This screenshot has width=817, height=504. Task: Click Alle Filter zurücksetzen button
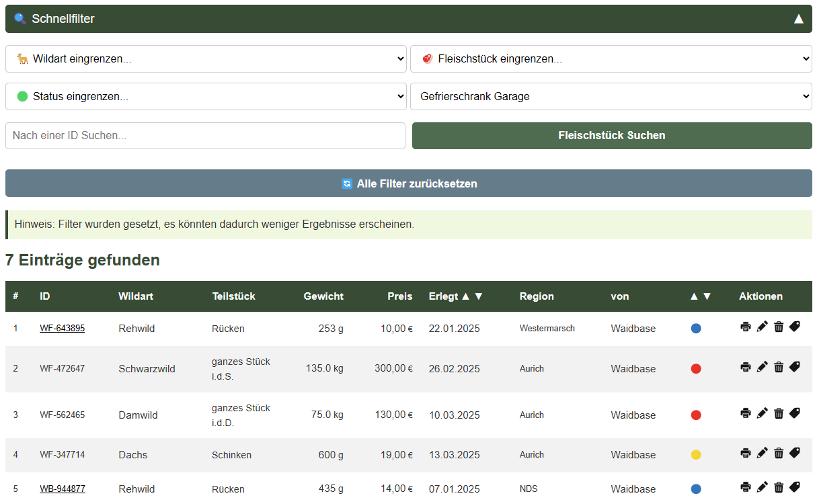click(409, 183)
